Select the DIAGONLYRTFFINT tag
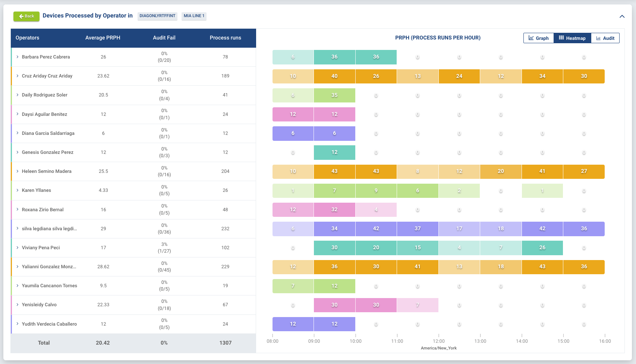This screenshot has width=636, height=364. tap(157, 16)
